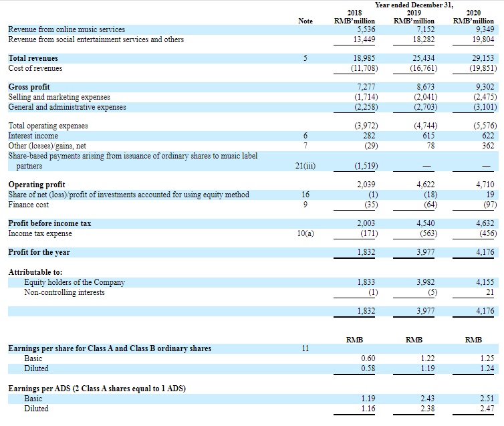
Task: Select the 'Earnings per ADS' heading
Action: tap(97, 389)
